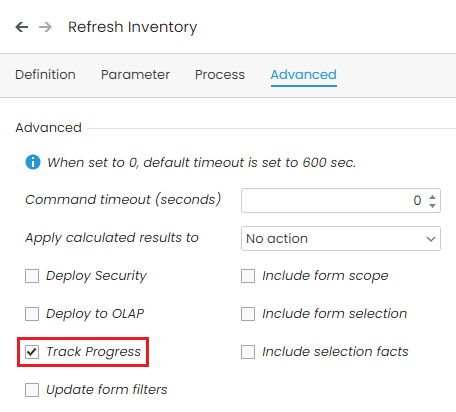Click the back arrow icon
Viewport: 456px width, 412px height.
coord(22,27)
